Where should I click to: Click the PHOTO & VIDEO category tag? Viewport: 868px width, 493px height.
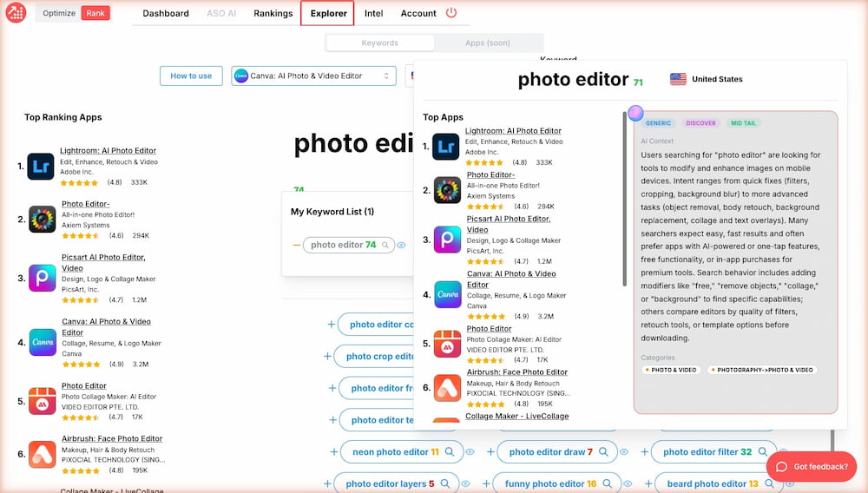pos(671,370)
